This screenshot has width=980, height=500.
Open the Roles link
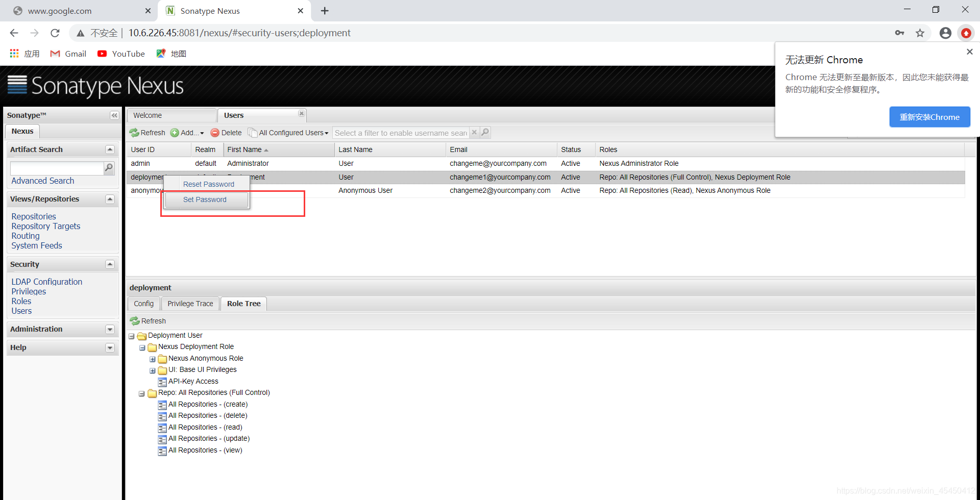(21, 301)
